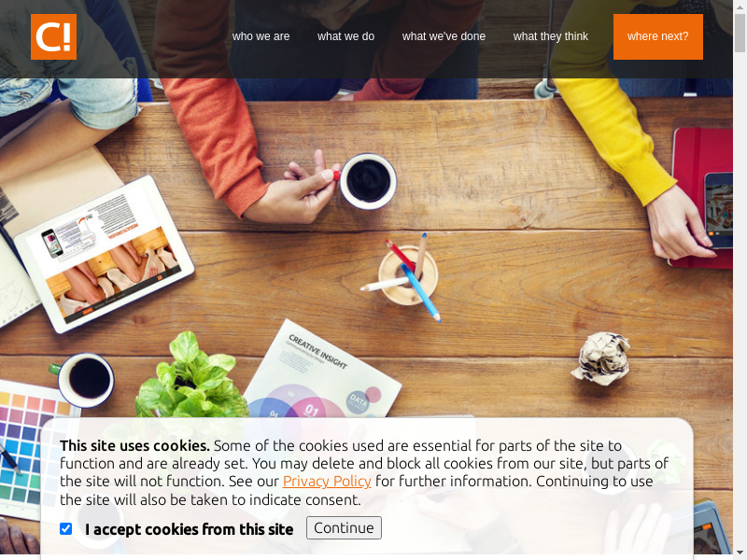Click the orange C! logo
The width and height of the screenshot is (747, 560).
click(53, 36)
